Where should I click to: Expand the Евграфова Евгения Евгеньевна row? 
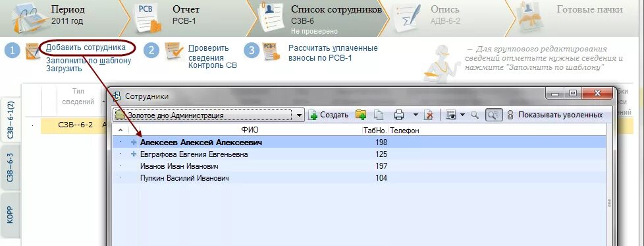point(133,154)
